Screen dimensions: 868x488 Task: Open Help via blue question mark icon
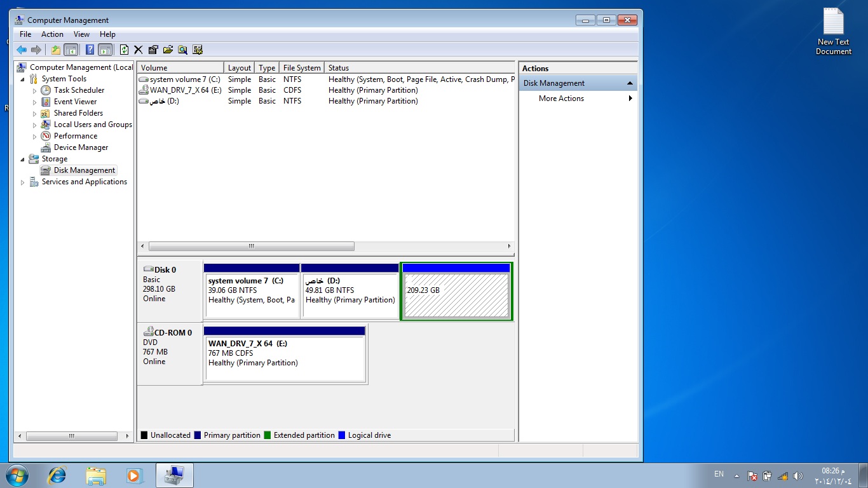(x=90, y=50)
